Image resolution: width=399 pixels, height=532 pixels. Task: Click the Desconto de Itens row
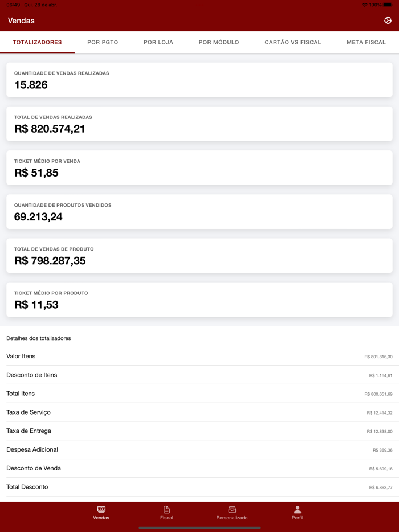coord(199,374)
